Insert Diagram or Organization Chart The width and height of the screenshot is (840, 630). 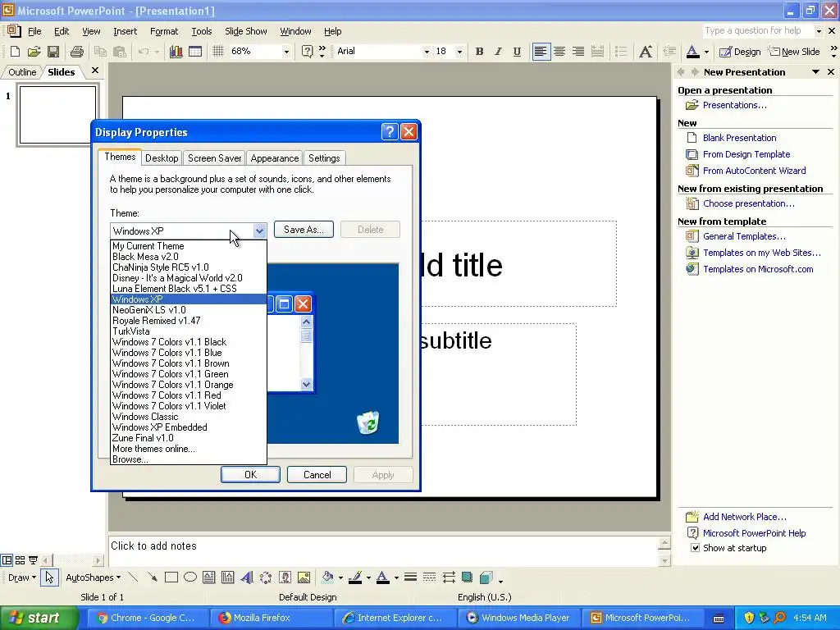pyautogui.click(x=266, y=577)
